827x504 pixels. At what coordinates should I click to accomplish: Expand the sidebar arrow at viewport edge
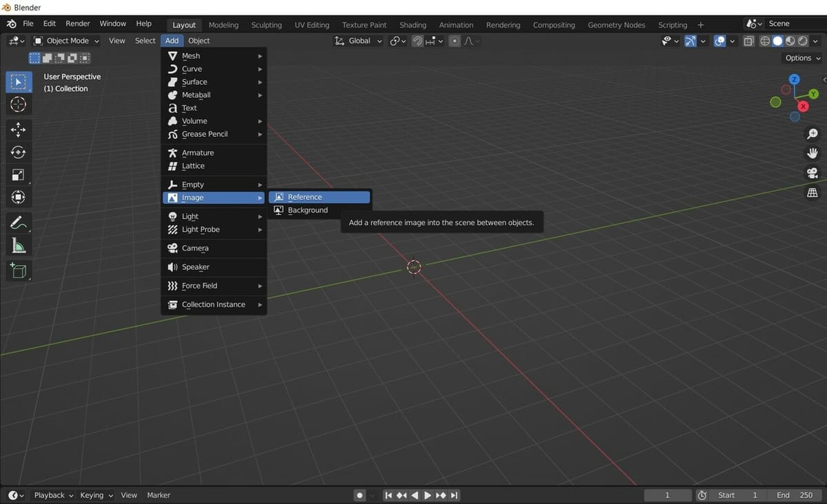tap(824, 80)
